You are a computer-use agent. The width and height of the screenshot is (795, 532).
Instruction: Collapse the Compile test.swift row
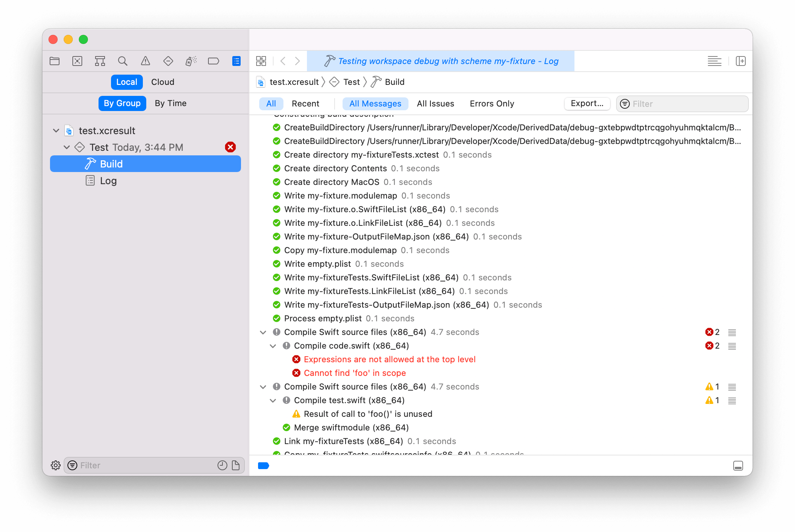[x=273, y=401]
